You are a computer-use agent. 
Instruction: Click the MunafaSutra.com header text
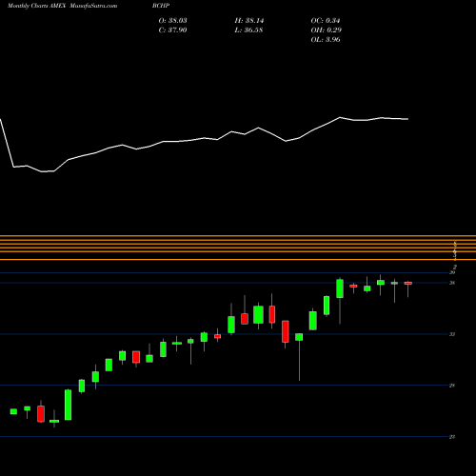[93, 6]
